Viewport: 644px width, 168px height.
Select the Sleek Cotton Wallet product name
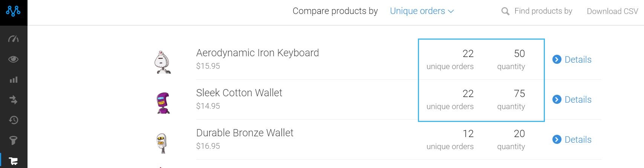(239, 93)
